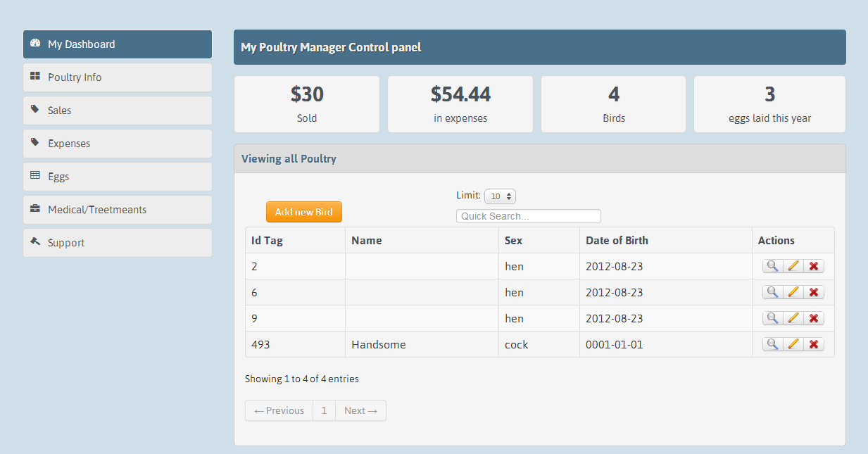The image size is (868, 454).
Task: Click the Previous pagination link
Action: [279, 410]
